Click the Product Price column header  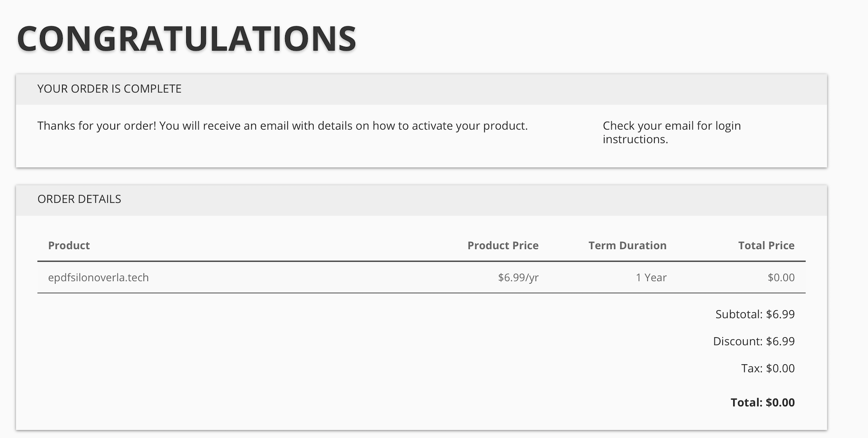(x=502, y=246)
